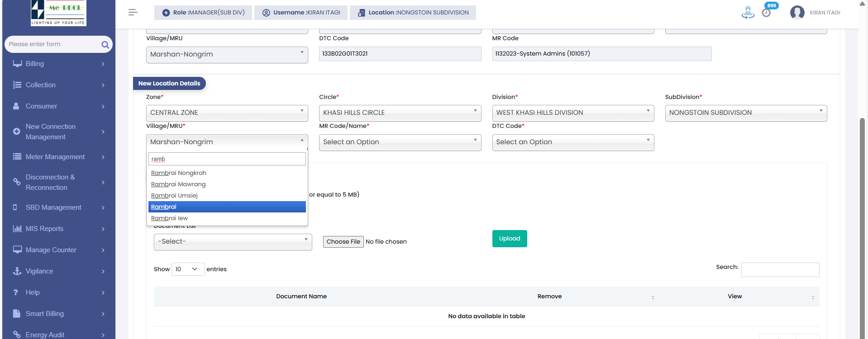Click the Vigilance anchor icon
This screenshot has height=339, width=868.
pos(17,271)
